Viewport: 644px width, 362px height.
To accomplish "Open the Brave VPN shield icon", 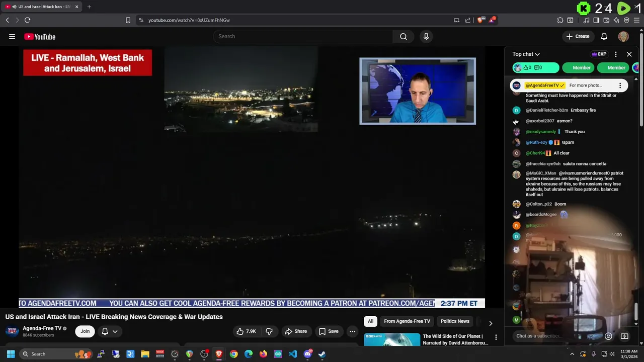I will point(626,20).
